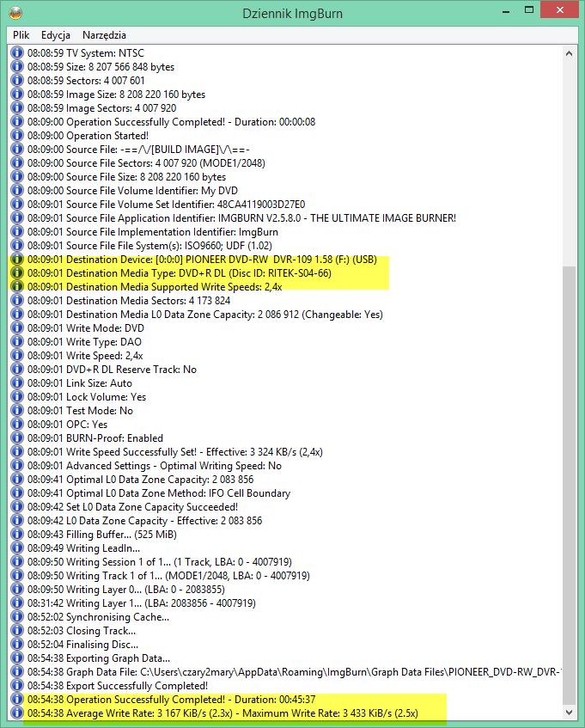Select line 'Source File Size: 8 208 220 160 bytes'

point(126,177)
